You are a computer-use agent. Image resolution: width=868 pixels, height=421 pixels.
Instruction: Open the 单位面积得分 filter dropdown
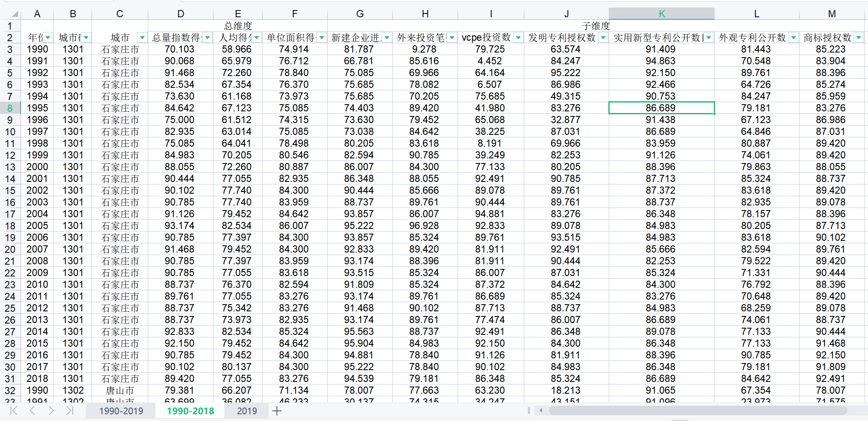(322, 38)
